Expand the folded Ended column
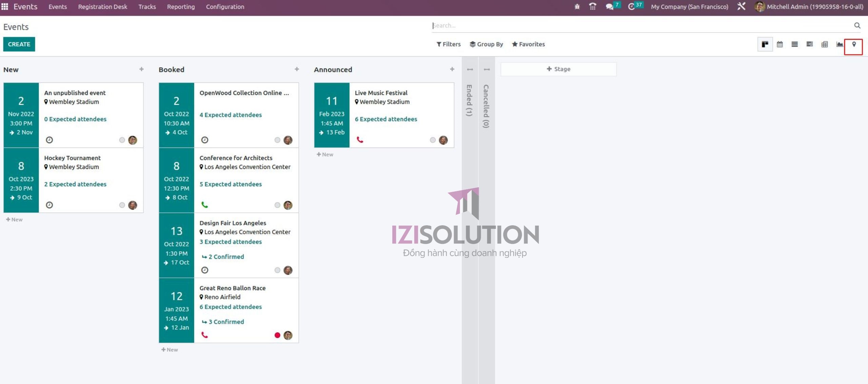Screen dimensions: 868x384 (x=470, y=100)
